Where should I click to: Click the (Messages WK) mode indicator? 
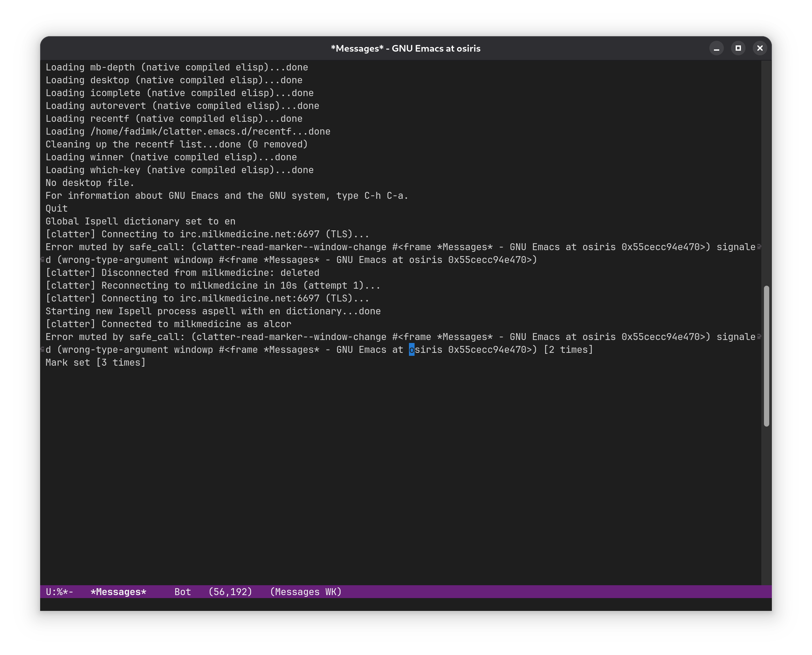306,591
